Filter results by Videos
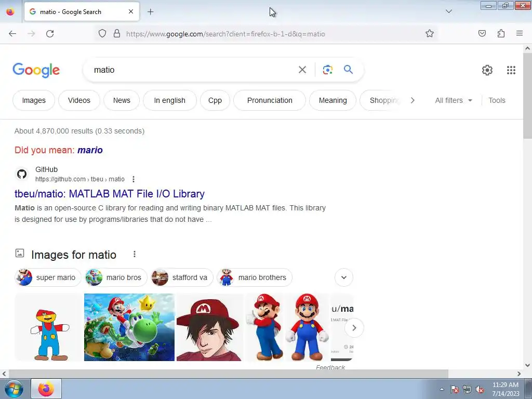The height and width of the screenshot is (399, 532). (x=79, y=100)
